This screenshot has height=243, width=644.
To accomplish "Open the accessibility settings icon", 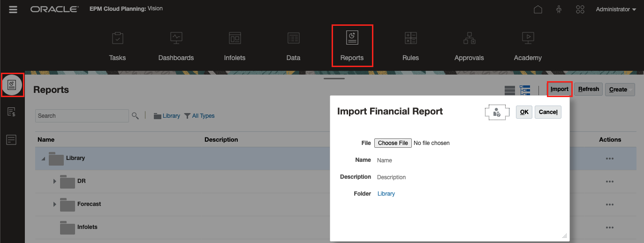I will 559,9.
